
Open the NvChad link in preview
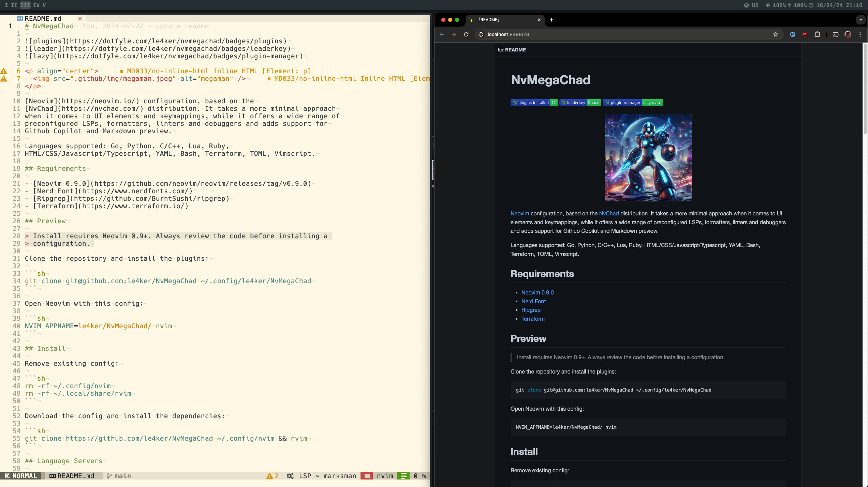point(609,214)
